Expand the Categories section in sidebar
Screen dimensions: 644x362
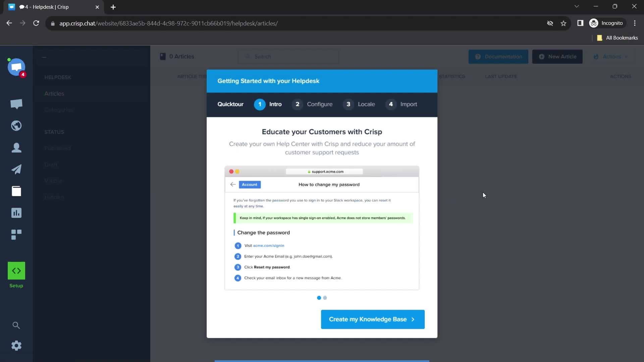pyautogui.click(x=59, y=110)
